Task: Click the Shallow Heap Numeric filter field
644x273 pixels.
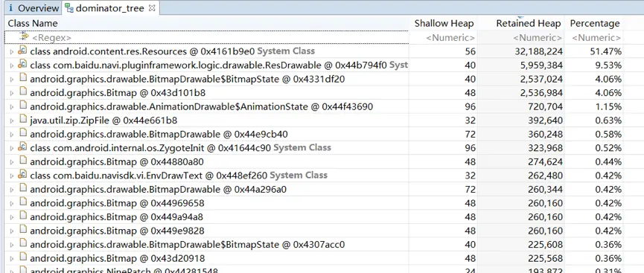Action: pos(450,38)
